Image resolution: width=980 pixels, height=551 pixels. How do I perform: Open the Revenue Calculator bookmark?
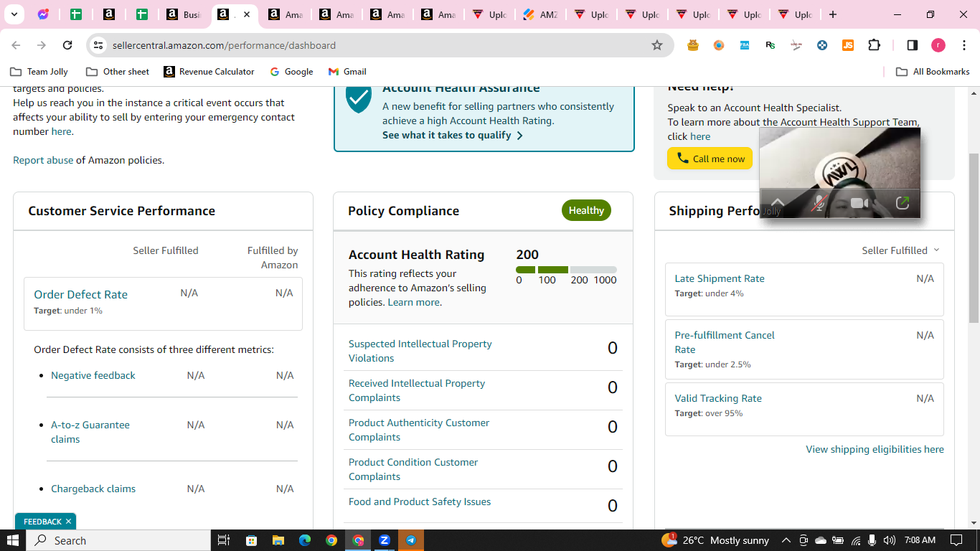[209, 72]
